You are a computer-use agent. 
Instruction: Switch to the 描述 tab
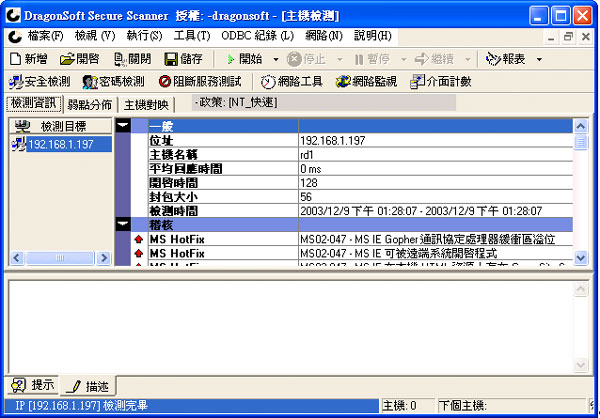coord(88,385)
